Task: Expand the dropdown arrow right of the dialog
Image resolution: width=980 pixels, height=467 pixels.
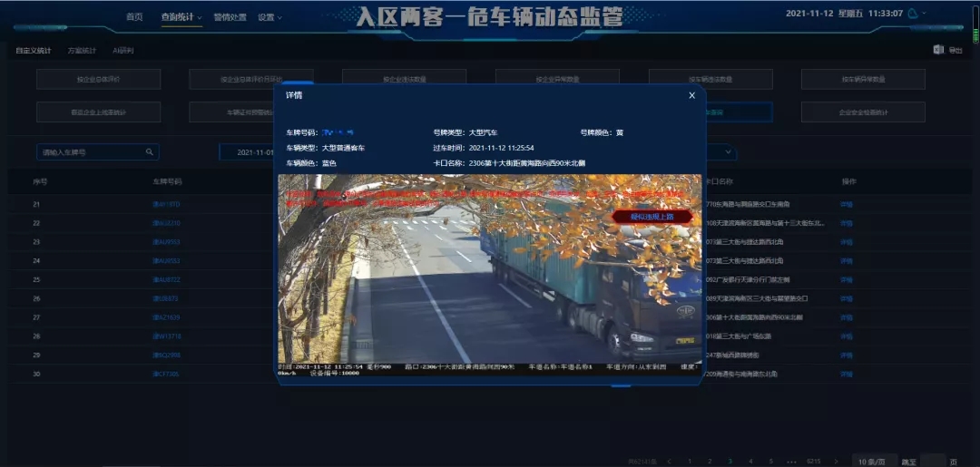Action: point(728,151)
